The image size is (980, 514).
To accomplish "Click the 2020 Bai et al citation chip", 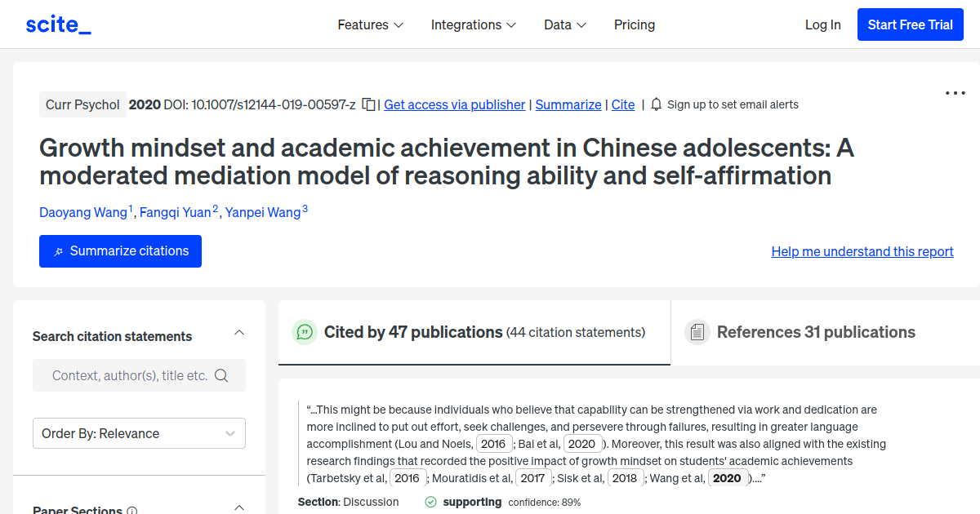I will coord(582,443).
